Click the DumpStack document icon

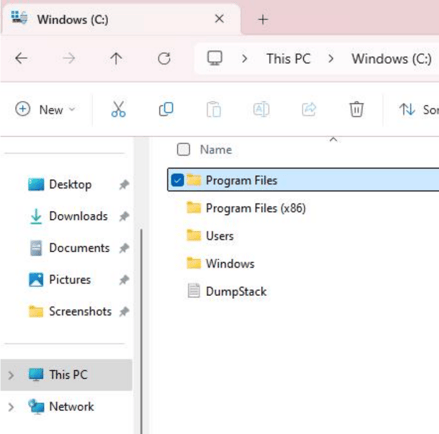194,291
